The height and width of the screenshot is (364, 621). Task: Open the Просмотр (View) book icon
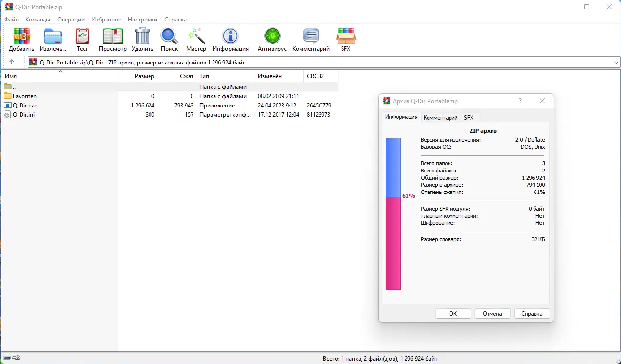point(112,36)
